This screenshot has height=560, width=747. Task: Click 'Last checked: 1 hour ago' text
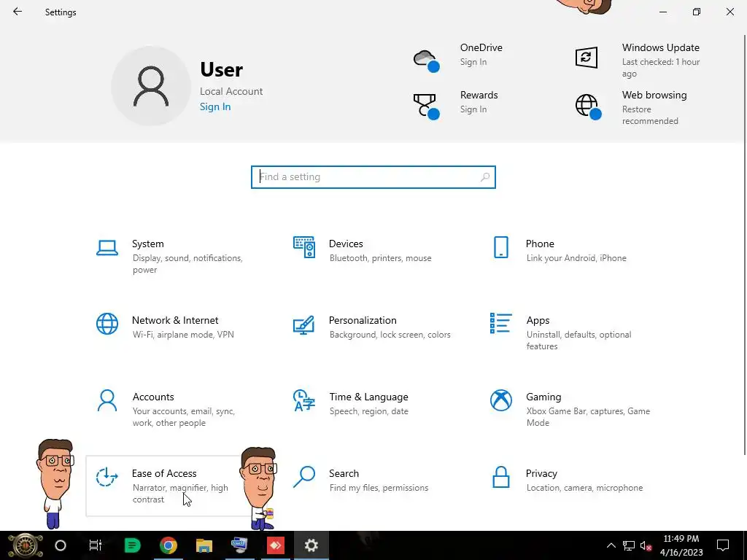pyautogui.click(x=661, y=68)
